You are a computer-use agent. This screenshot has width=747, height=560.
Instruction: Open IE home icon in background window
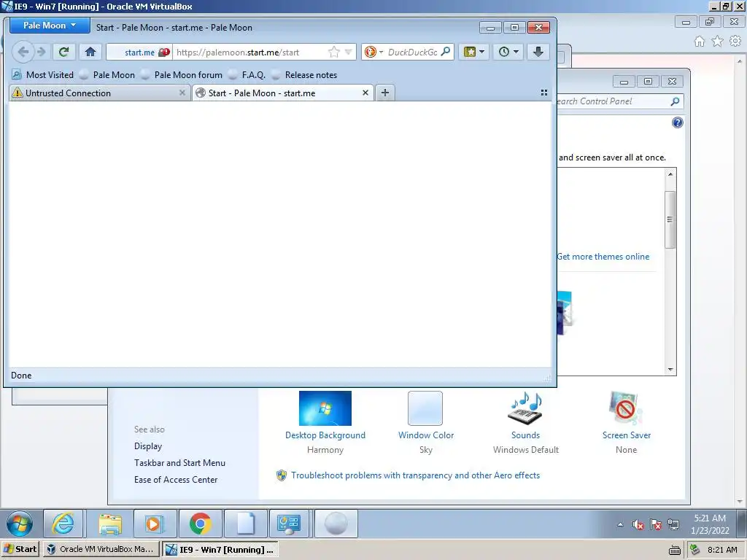(700, 42)
